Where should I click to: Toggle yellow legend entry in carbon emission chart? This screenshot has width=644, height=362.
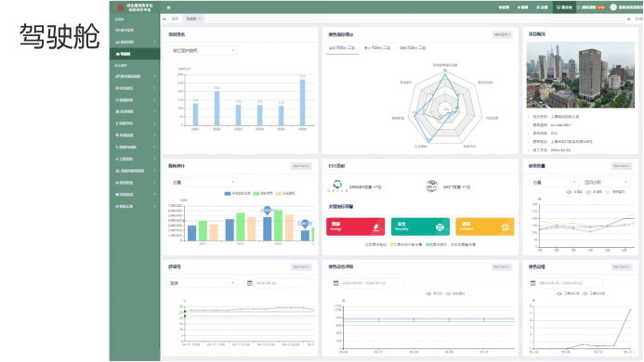click(x=615, y=191)
